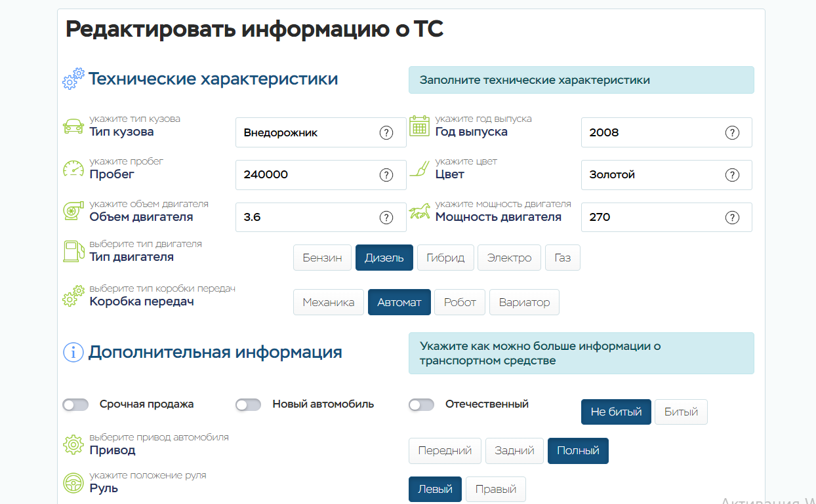Viewport: 816px width, 504px height.
Task: Click help icon in Мощность двигателя field
Action: pyautogui.click(x=732, y=218)
